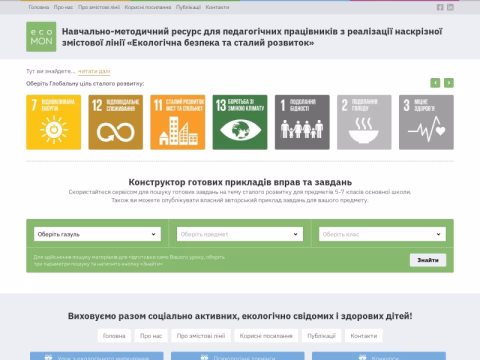Go to the next goals carousel slide
The height and width of the screenshot is (360, 480).
[449, 83]
